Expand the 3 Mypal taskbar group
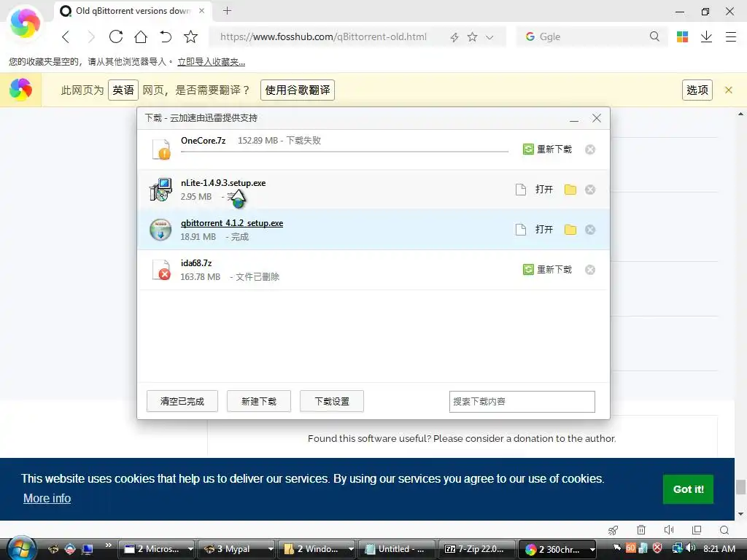This screenshot has width=747, height=560. point(271,549)
